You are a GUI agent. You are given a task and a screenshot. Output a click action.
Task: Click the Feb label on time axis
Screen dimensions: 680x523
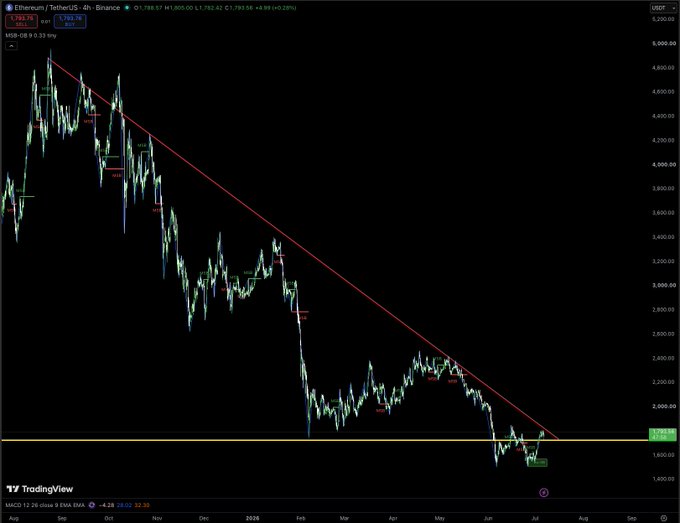[x=301, y=518]
